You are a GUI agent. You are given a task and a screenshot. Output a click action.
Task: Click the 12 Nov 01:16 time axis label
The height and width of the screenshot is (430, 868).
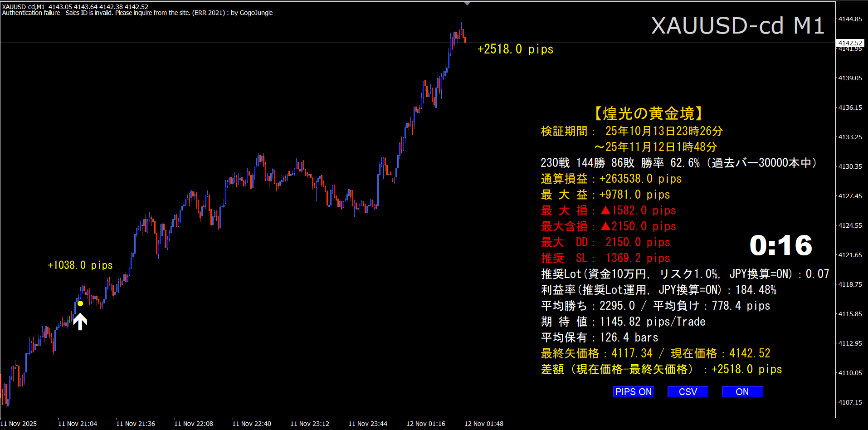tap(426, 424)
